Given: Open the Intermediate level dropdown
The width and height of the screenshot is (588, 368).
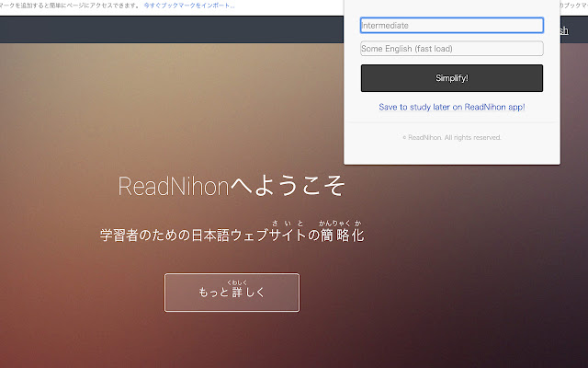Looking at the screenshot, I should 451,25.
